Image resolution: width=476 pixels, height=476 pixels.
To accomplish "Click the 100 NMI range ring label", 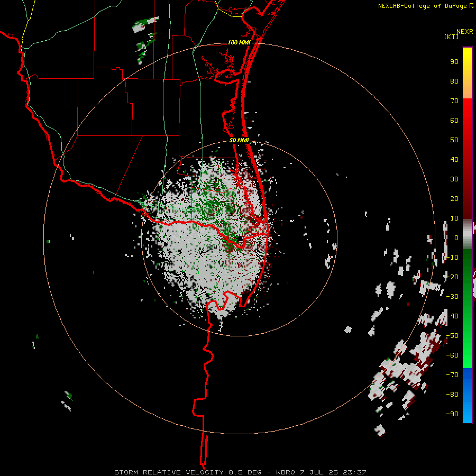I will click(239, 42).
